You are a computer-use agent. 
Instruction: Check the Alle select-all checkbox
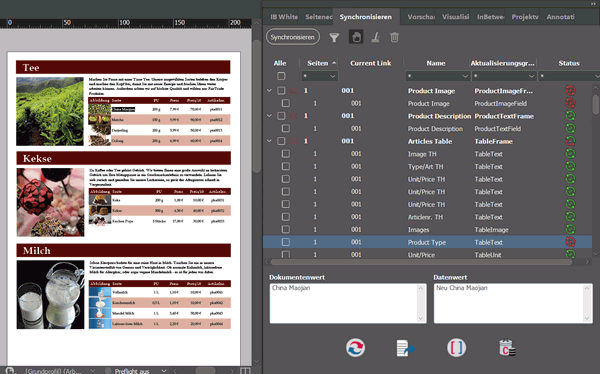coord(281,76)
